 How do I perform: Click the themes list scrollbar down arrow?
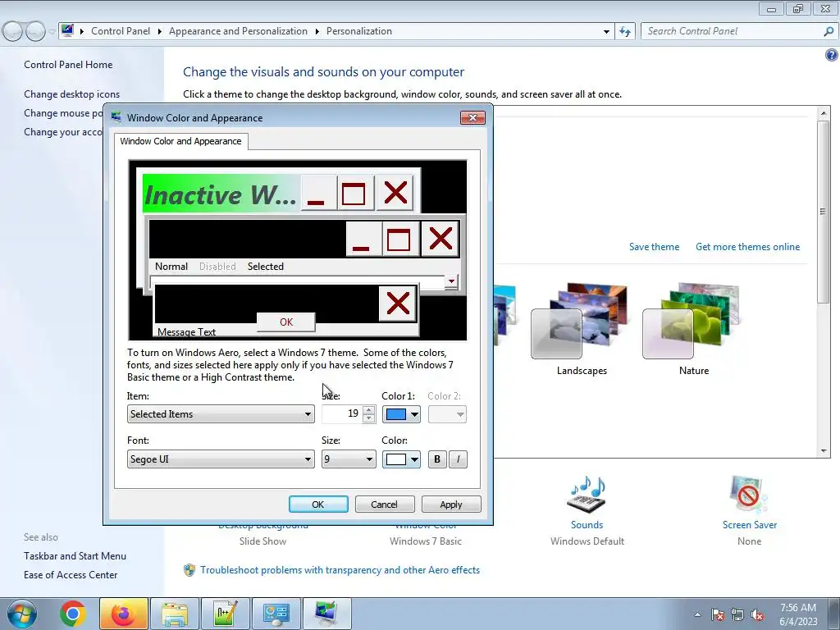coord(824,451)
